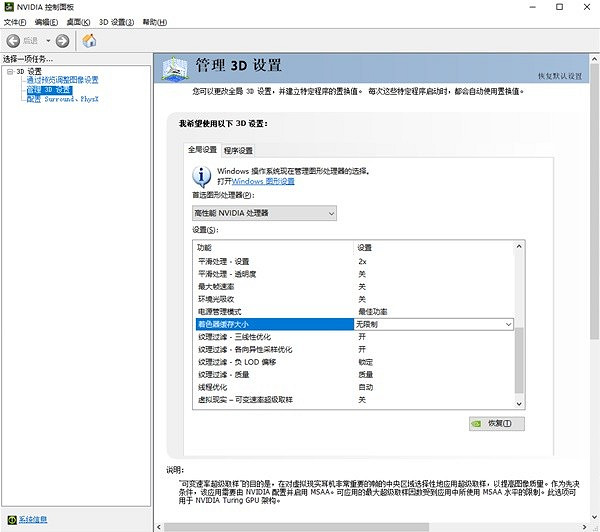Screen dimensions: 600x532
Task: Select the 全局设置 tab
Action: point(203,150)
